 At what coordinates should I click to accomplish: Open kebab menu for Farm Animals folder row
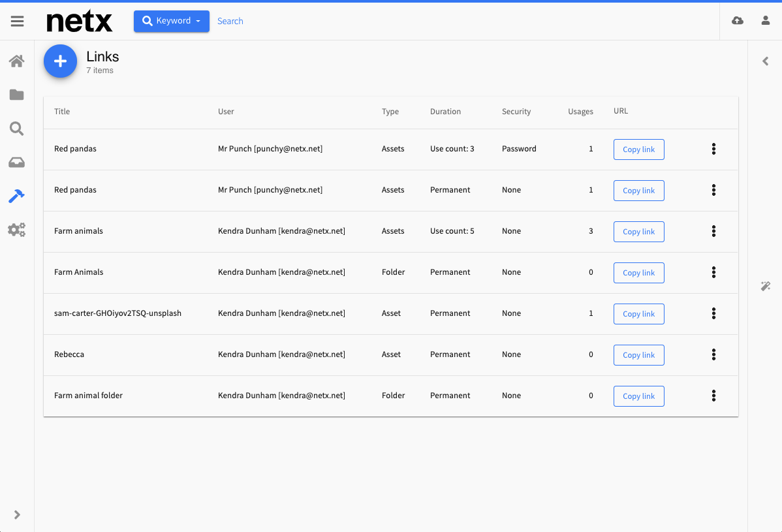713,272
